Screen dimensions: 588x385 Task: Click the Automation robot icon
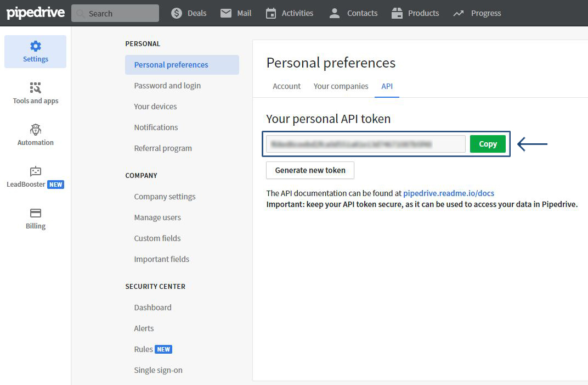[x=36, y=130]
